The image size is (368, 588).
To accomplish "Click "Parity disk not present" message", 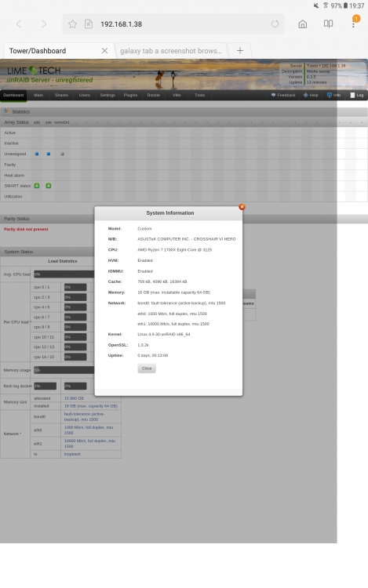I will pyautogui.click(x=26, y=229).
